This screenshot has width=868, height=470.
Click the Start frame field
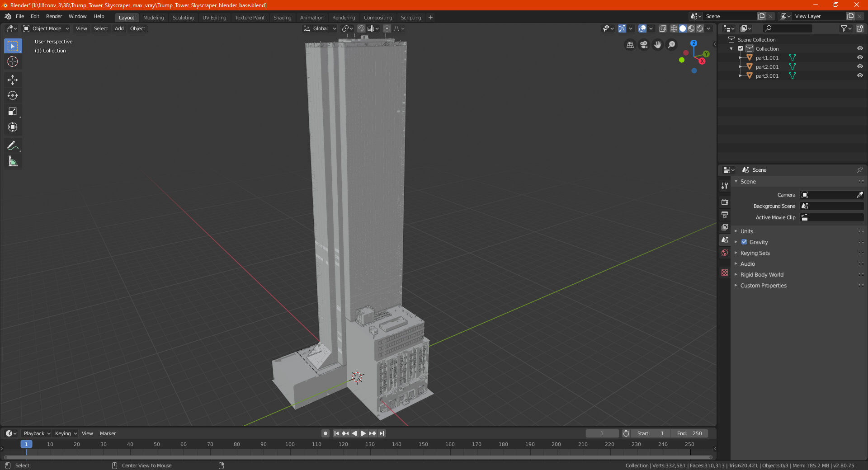[x=650, y=433]
